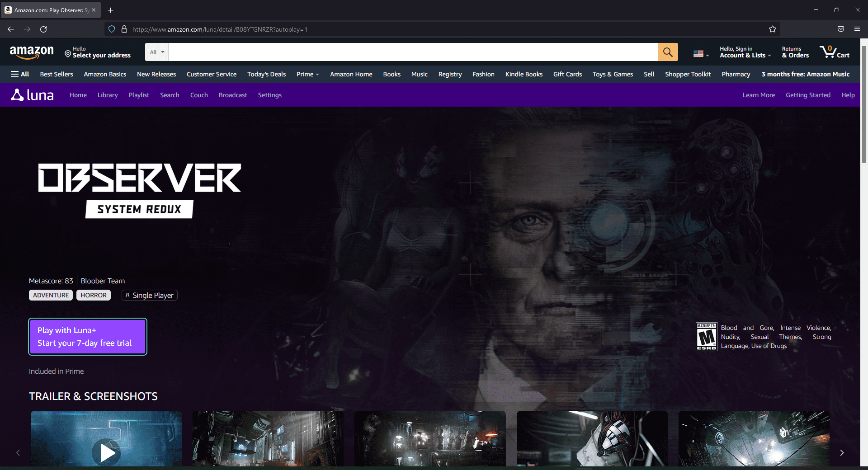Open Amazon Basics in the nav bar

coord(105,74)
